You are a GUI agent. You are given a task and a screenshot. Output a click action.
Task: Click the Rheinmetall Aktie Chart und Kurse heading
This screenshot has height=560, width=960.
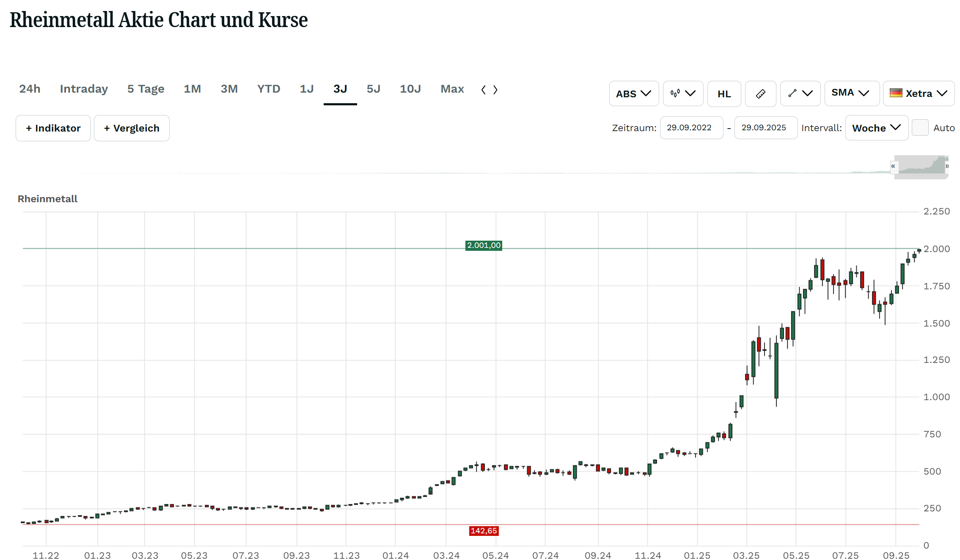coord(159,20)
